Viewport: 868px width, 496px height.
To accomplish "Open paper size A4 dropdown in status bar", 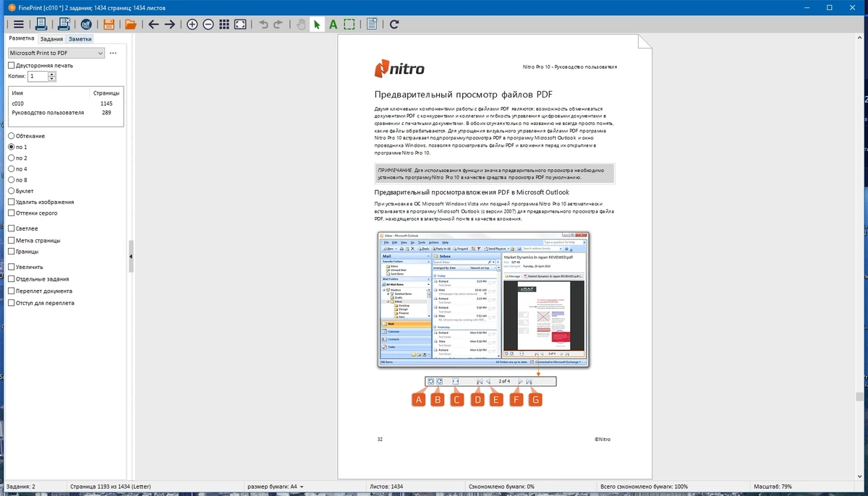I will point(276,487).
